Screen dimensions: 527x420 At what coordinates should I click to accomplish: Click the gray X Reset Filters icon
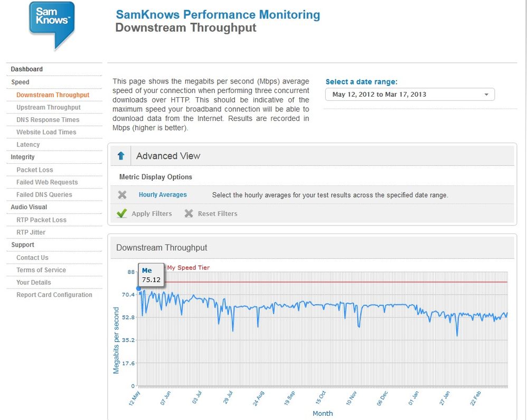189,213
